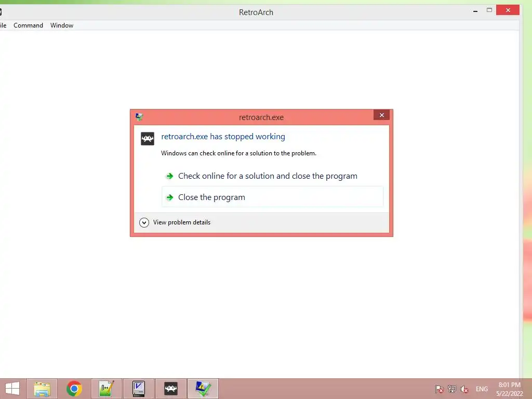This screenshot has height=399, width=532.
Task: Open Notepad++ from the taskbar
Action: pos(106,389)
